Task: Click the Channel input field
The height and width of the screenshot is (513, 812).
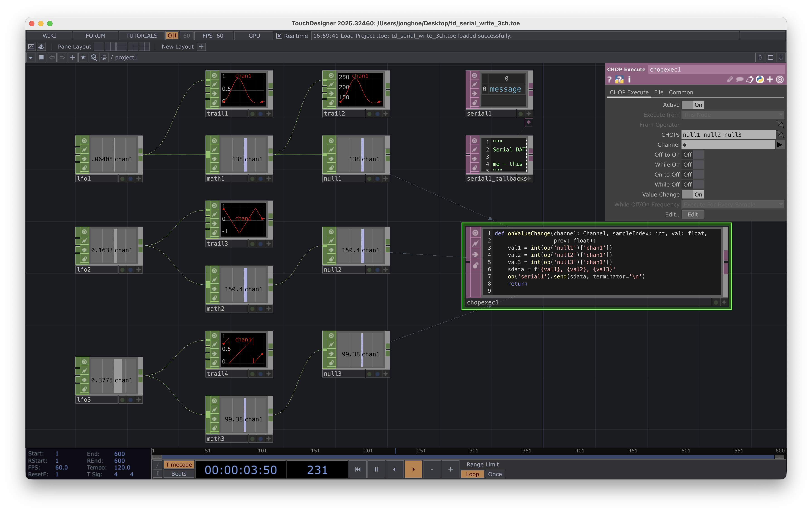Action: pos(728,145)
